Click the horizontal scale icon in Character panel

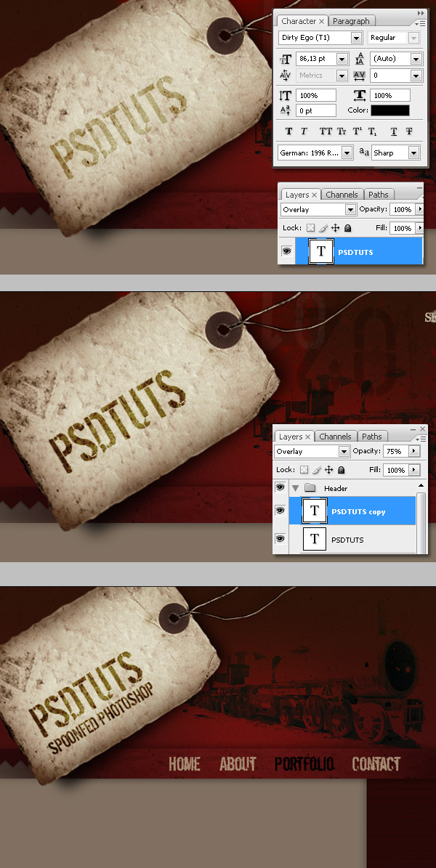(360, 95)
